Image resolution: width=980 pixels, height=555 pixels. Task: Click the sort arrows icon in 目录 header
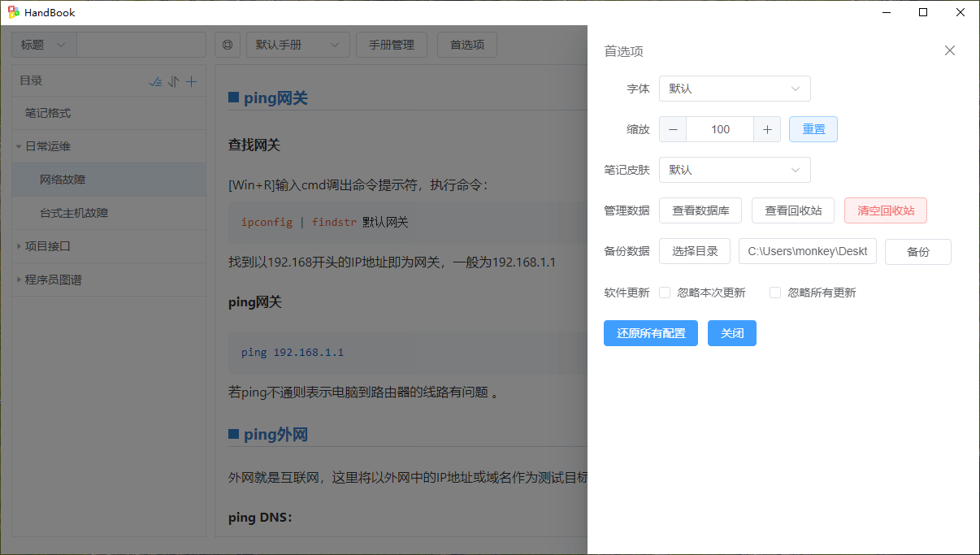173,81
